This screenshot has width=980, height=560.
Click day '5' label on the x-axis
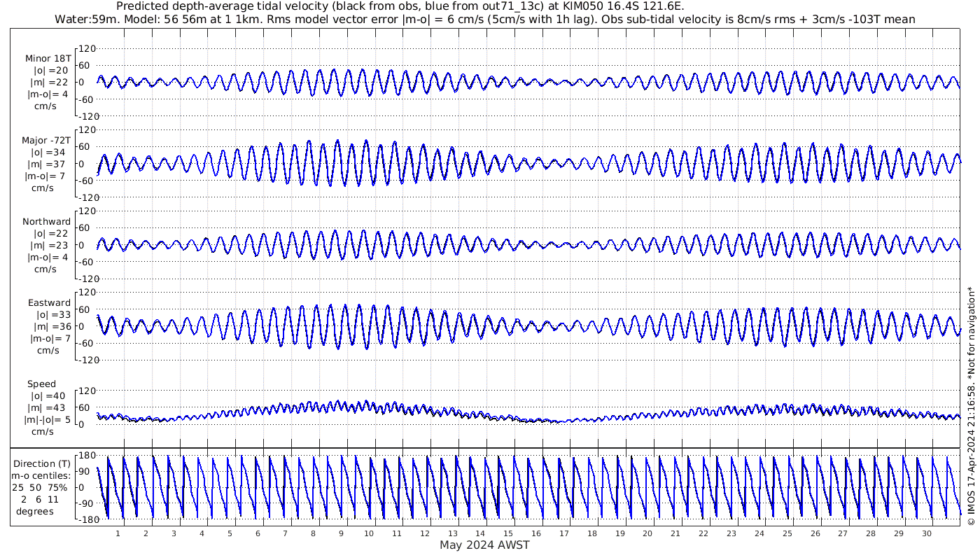click(230, 533)
